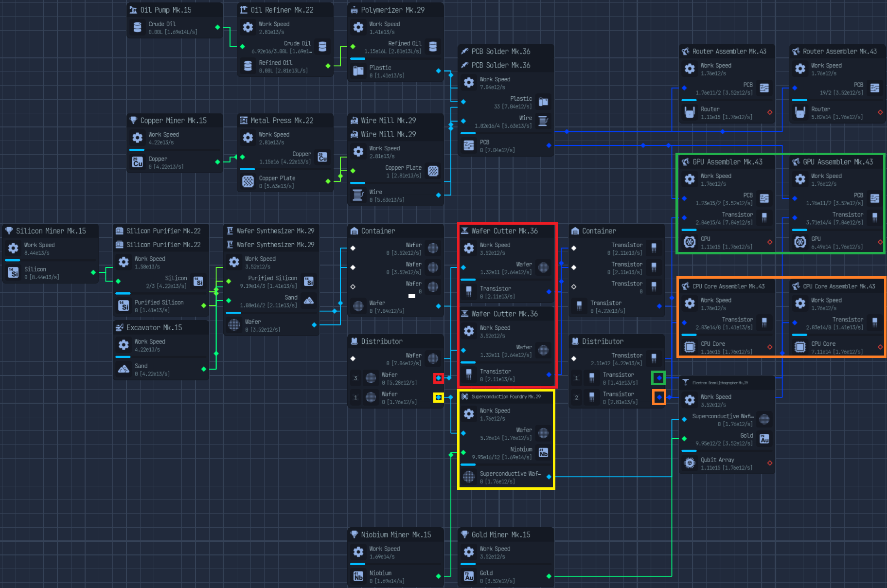This screenshot has width=887, height=588.
Task: Click the Gold Au icon in Gold Miner Mk.15
Action: [x=469, y=576]
